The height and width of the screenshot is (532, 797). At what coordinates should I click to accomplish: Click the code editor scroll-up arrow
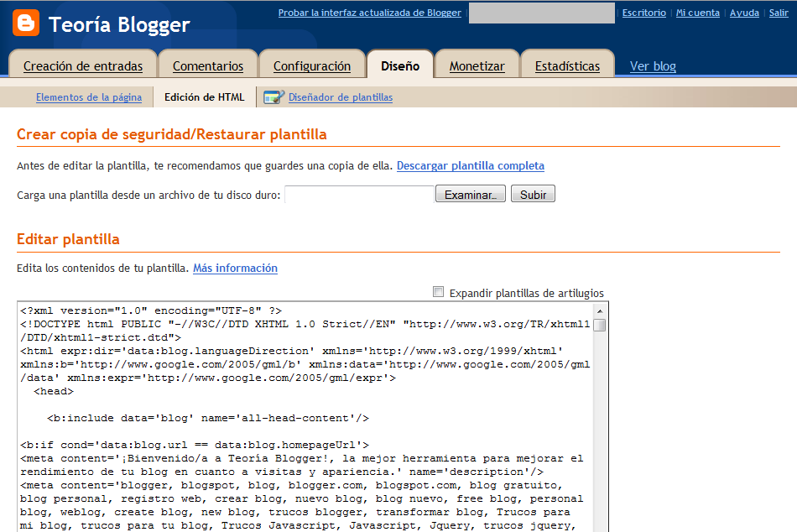tap(600, 310)
